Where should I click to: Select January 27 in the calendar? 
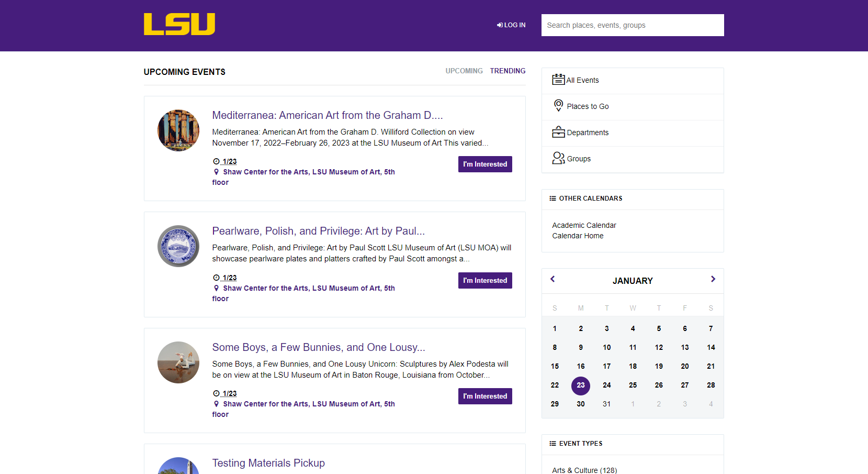pos(685,385)
